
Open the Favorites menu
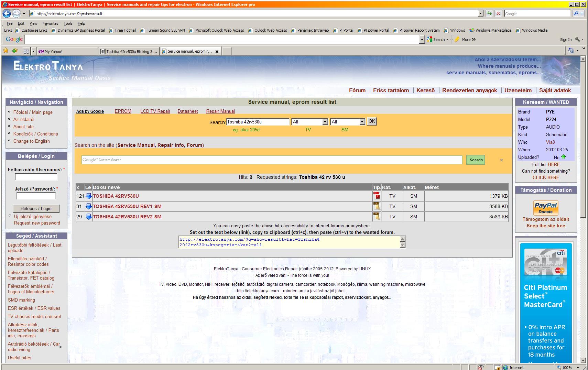pyautogui.click(x=51, y=23)
